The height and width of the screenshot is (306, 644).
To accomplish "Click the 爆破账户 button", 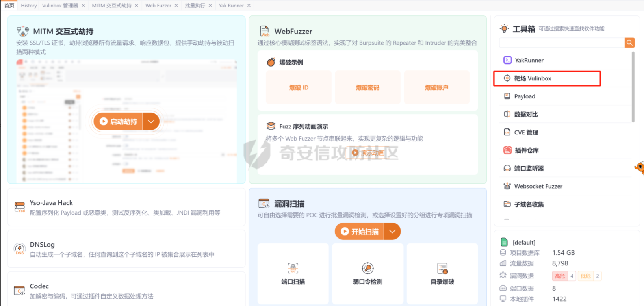I will [437, 87].
